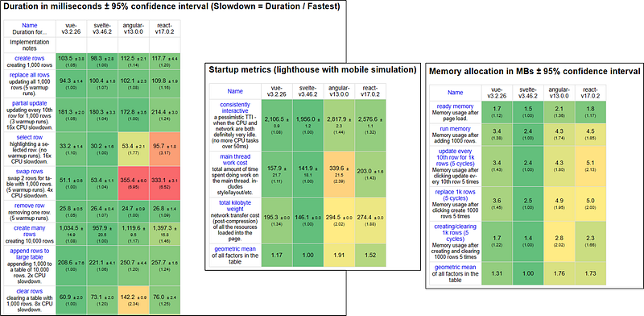Select the orange react select row cell
Screen dimensions: 644x316
[x=165, y=148]
